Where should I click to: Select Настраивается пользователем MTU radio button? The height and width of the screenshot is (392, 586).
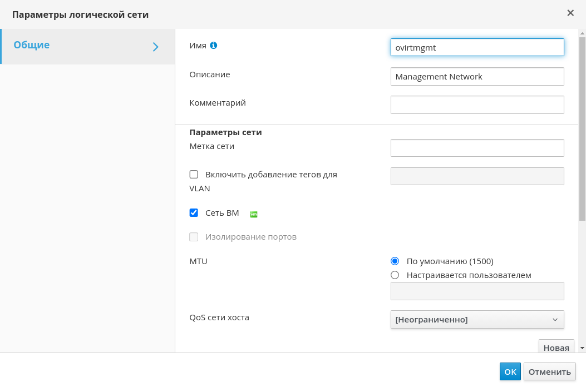coord(395,275)
